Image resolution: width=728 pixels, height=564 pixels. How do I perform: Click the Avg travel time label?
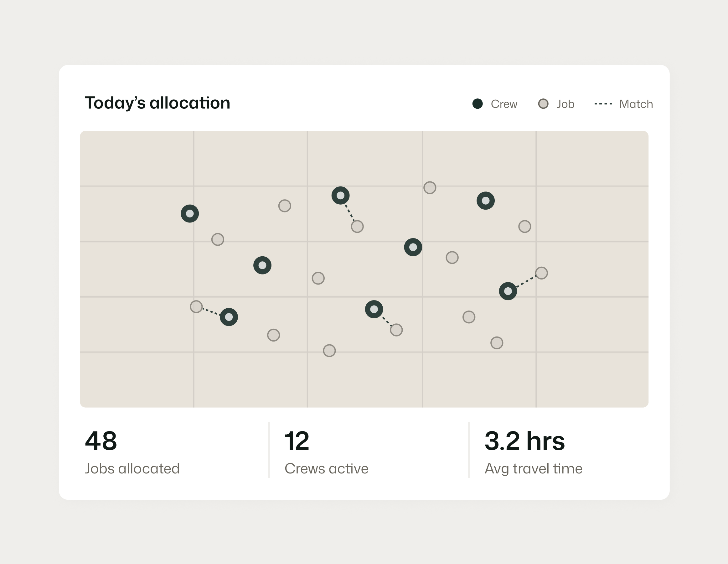click(533, 469)
